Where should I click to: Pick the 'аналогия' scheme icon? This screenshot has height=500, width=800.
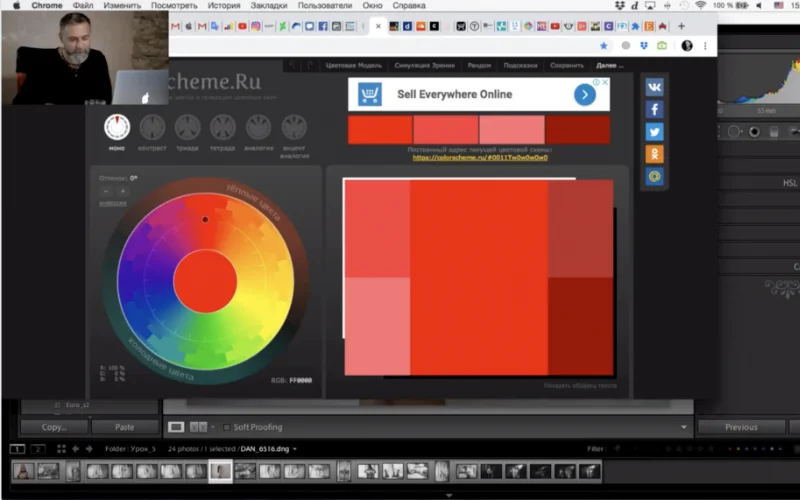coord(258,128)
